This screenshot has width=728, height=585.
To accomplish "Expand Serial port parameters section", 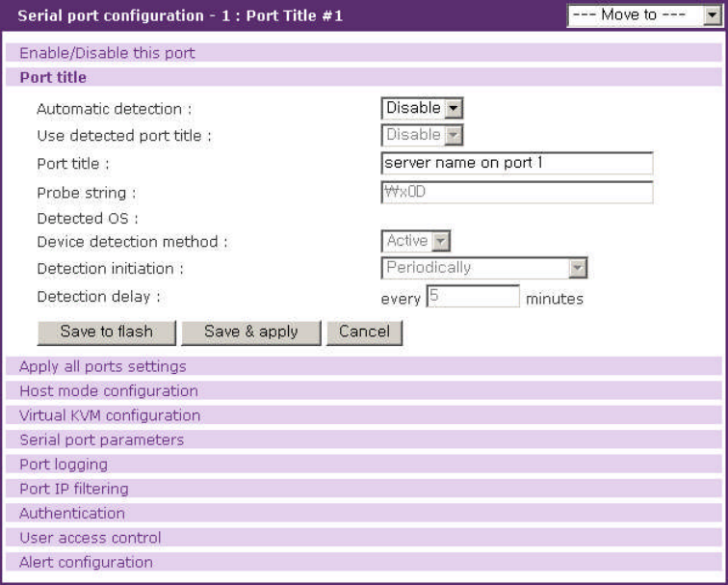I will (101, 439).
